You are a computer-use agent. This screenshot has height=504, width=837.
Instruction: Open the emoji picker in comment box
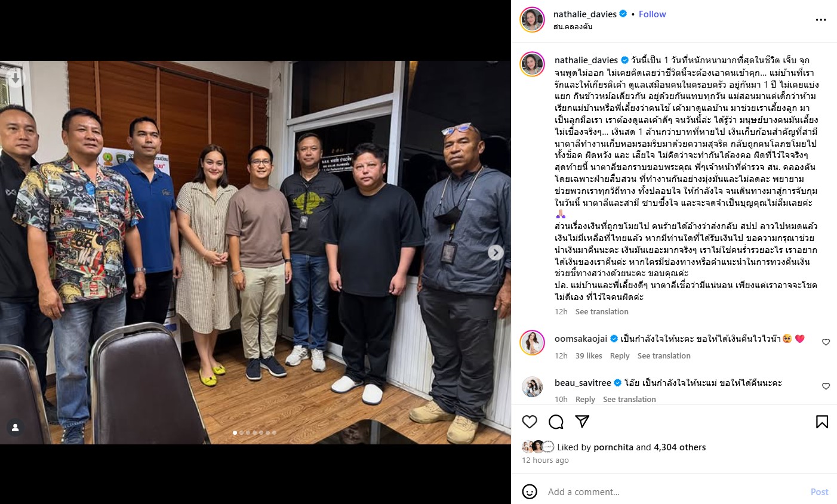point(530,491)
